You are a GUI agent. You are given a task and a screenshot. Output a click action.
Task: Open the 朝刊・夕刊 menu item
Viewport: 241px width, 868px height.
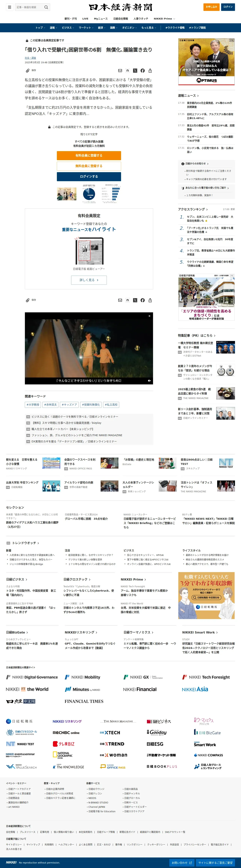71,19
